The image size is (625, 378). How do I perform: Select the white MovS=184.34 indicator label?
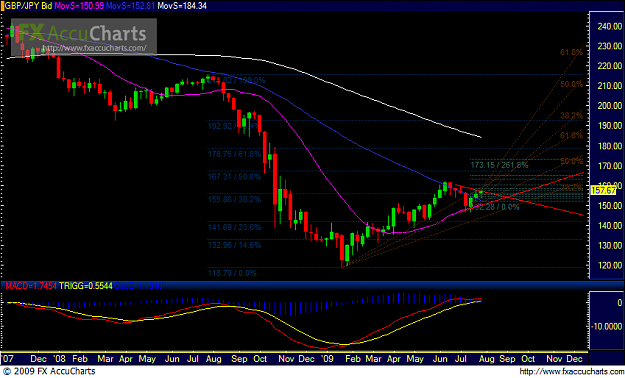click(x=182, y=6)
